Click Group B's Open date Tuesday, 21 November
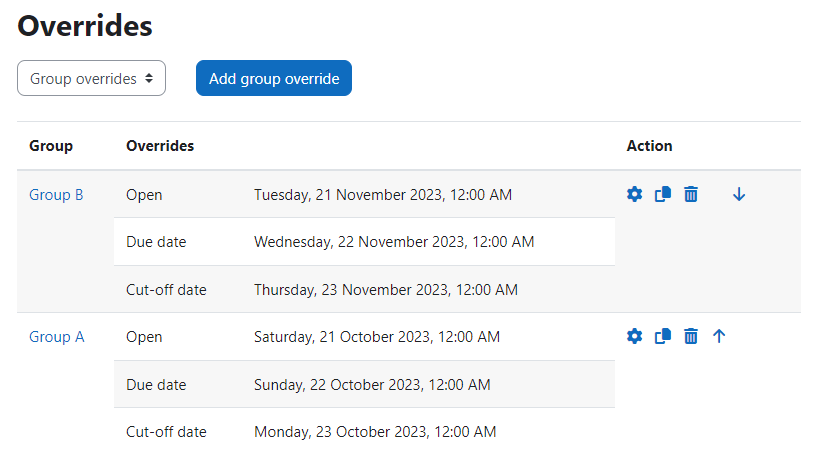The height and width of the screenshot is (475, 824). (x=383, y=195)
